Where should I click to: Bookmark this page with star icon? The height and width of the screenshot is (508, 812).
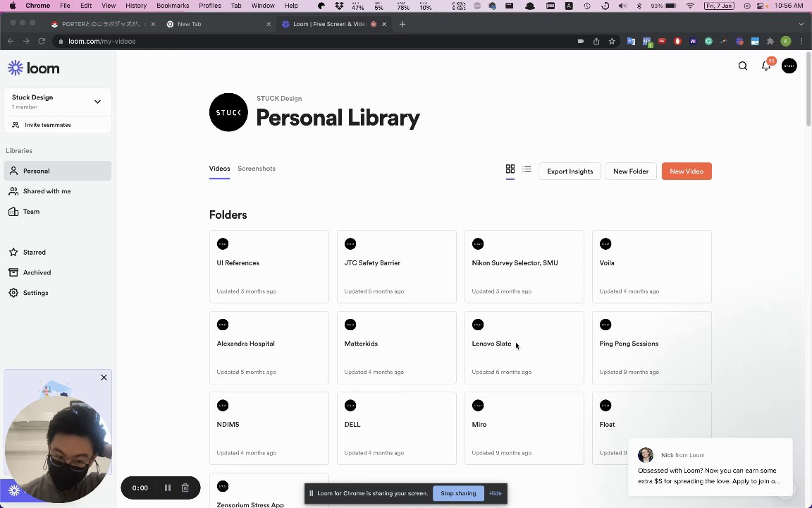click(x=612, y=41)
